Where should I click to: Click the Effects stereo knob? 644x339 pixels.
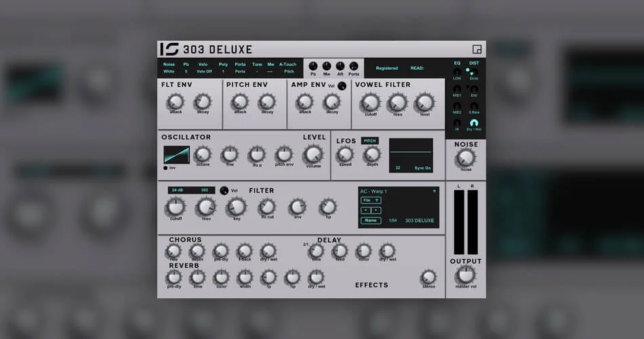[428, 277]
